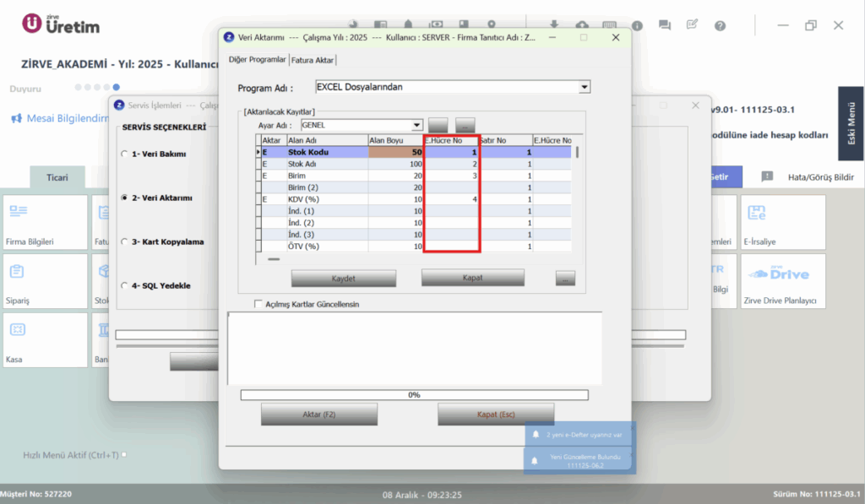Click the Kaydet button
The width and height of the screenshot is (865, 504).
click(343, 279)
